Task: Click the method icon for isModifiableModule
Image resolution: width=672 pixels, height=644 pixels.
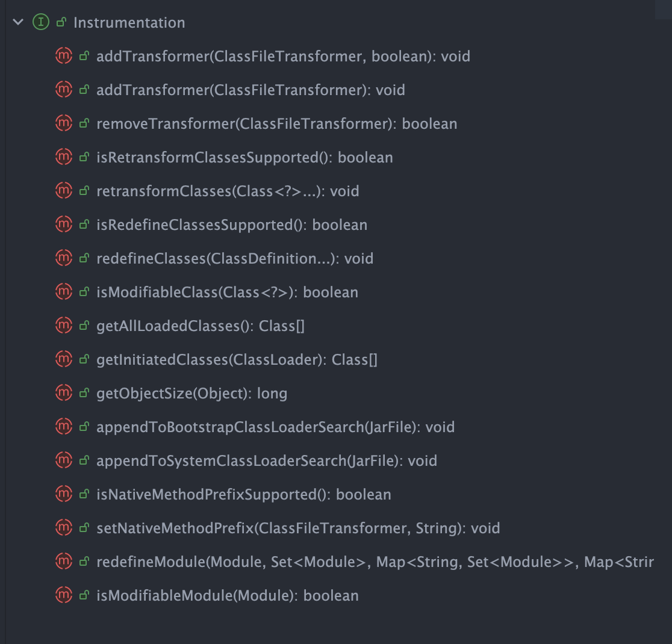Action: (x=64, y=595)
